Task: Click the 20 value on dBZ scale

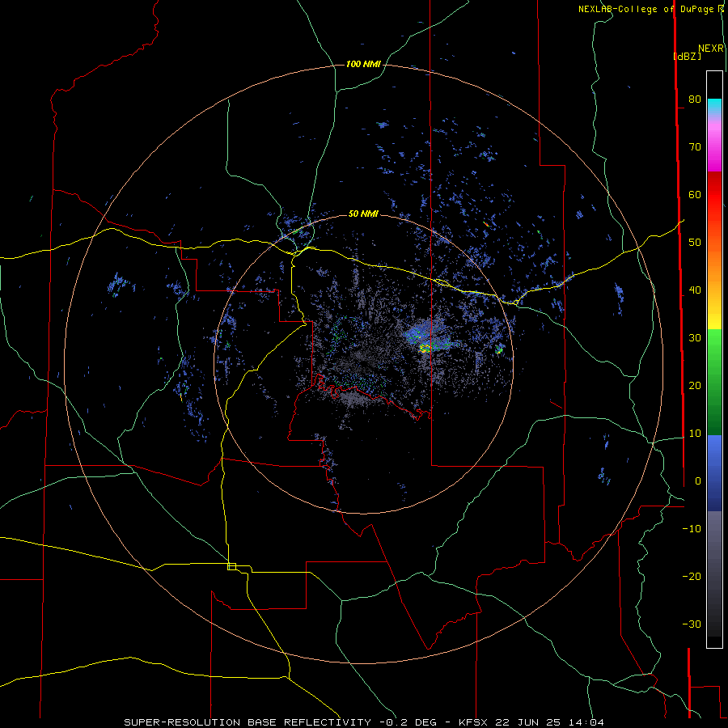Action: pyautogui.click(x=695, y=385)
